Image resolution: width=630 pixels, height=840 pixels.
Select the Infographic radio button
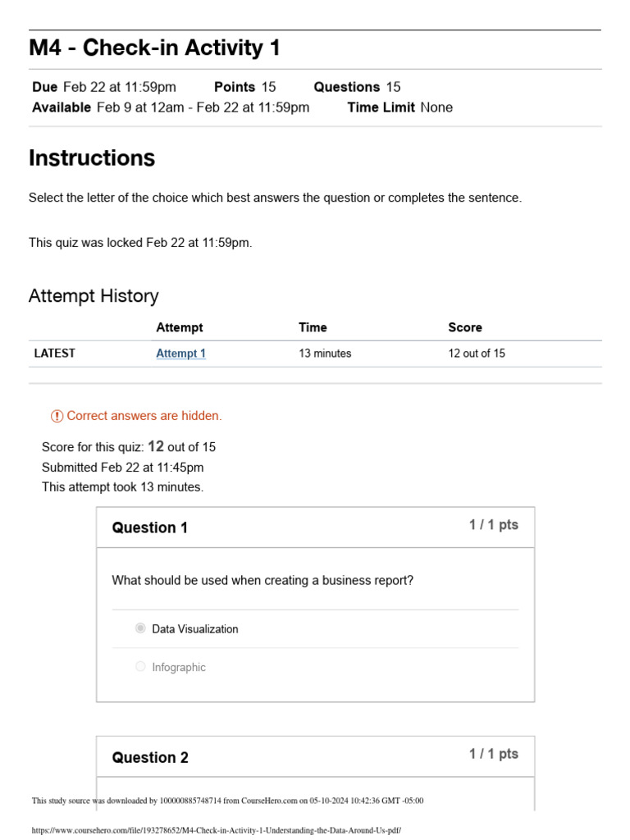click(141, 667)
